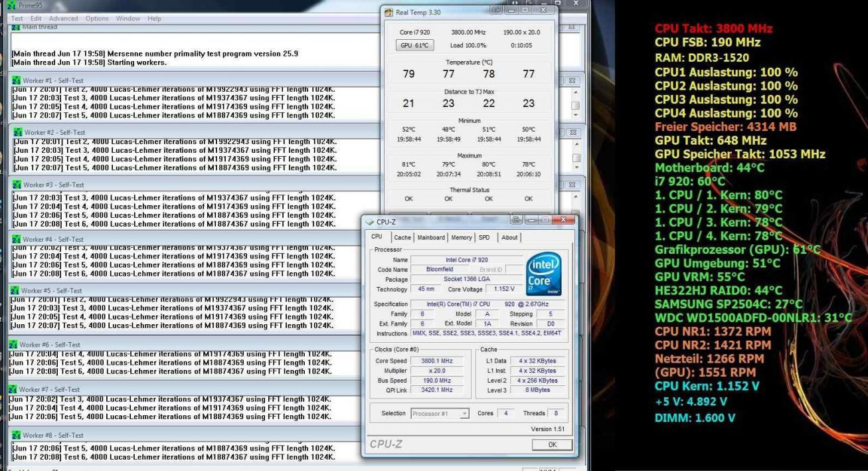Switch to the SPD tab in CPU-Z
868x471 pixels.
point(484,238)
